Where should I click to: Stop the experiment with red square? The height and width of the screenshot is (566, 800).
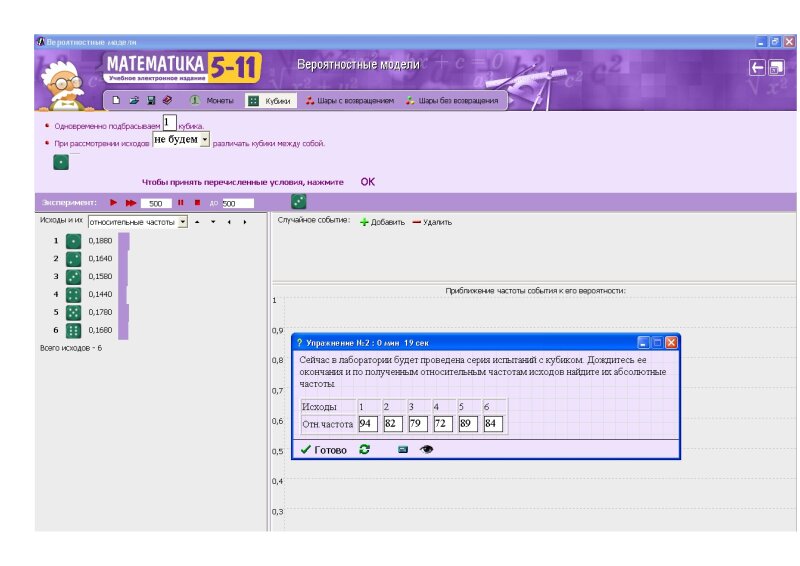[x=197, y=202]
